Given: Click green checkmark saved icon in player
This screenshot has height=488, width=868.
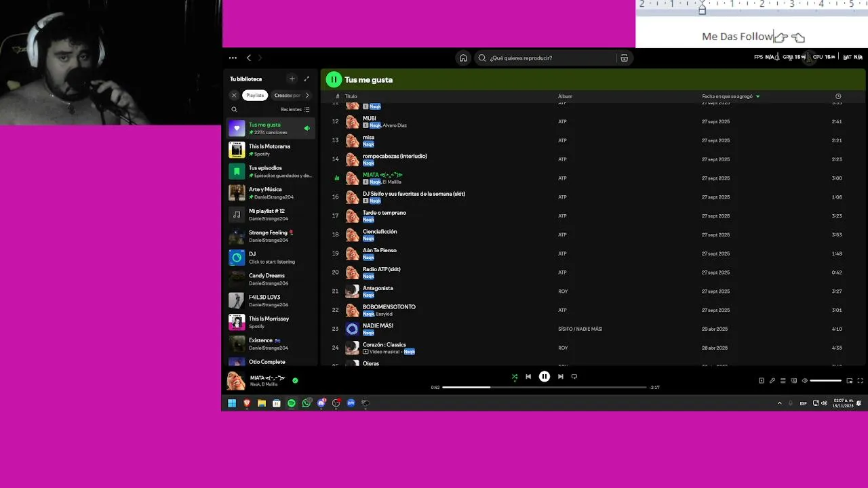Looking at the screenshot, I should click(x=295, y=380).
